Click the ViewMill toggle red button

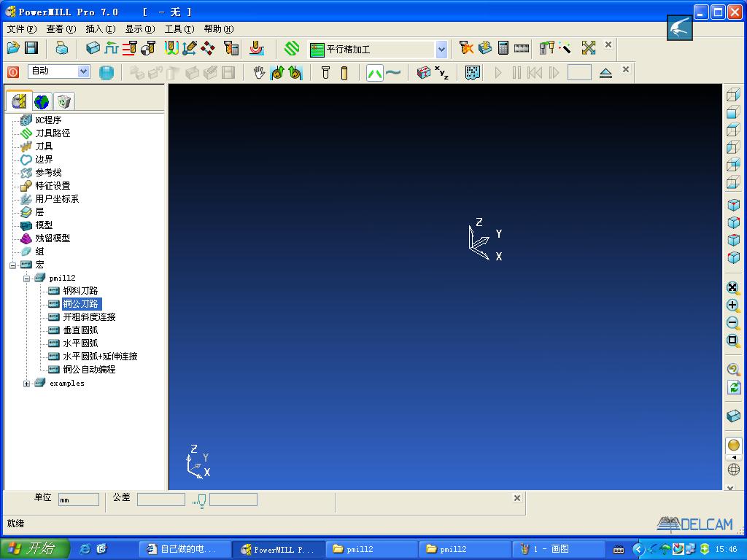pyautogui.click(x=13, y=72)
